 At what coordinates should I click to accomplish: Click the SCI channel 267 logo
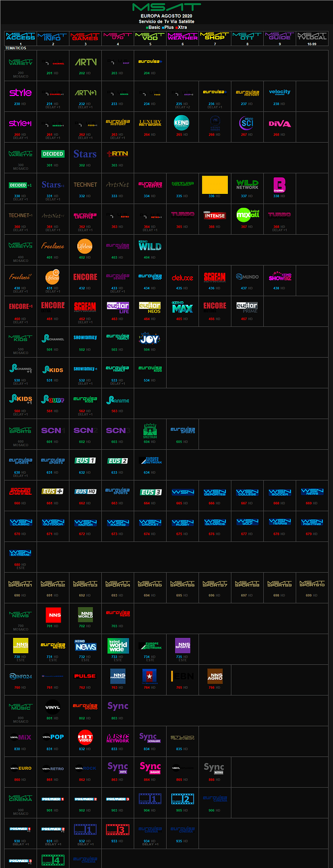(x=247, y=123)
